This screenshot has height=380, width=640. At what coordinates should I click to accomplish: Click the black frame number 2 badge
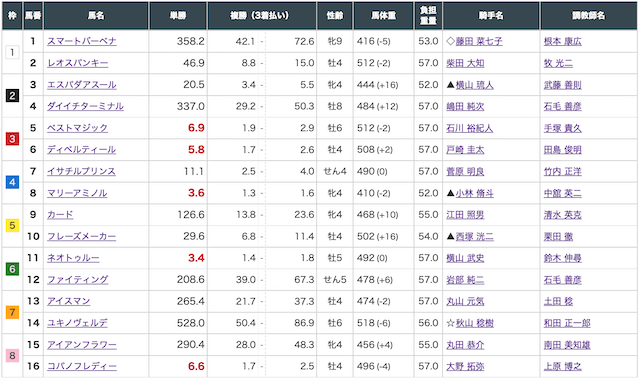(12, 96)
